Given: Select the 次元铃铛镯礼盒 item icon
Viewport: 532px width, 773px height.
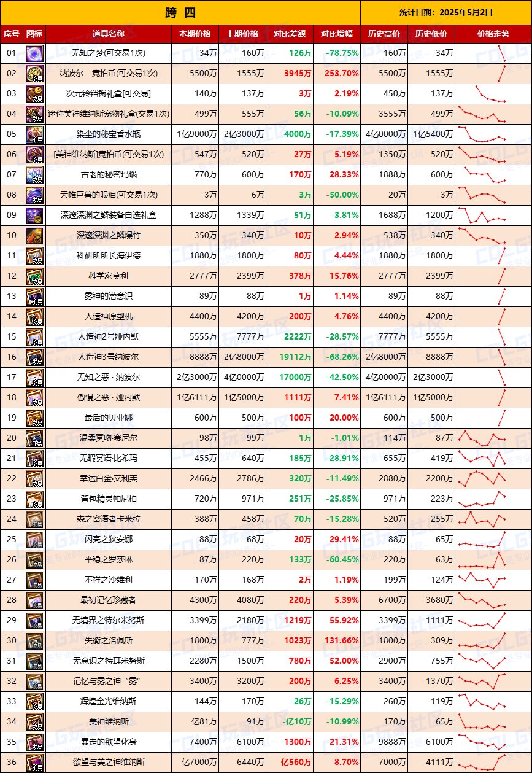Looking at the screenshot, I should tap(34, 93).
